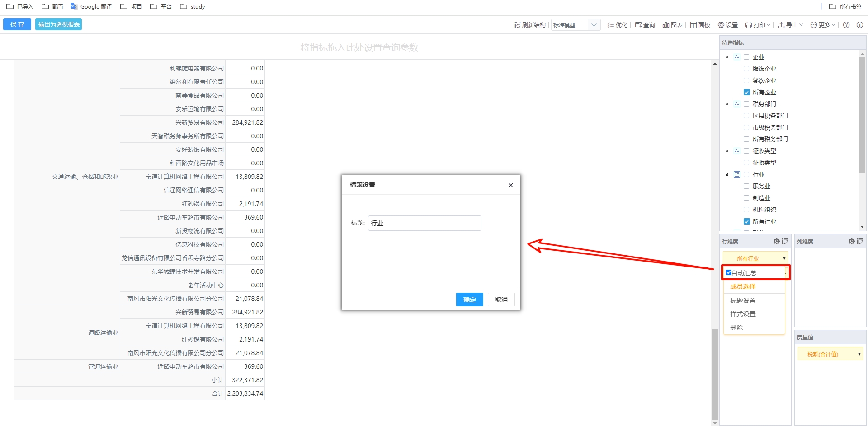Click 确定 in the 标题设置 dialog
The image size is (868, 426).
pyautogui.click(x=469, y=300)
